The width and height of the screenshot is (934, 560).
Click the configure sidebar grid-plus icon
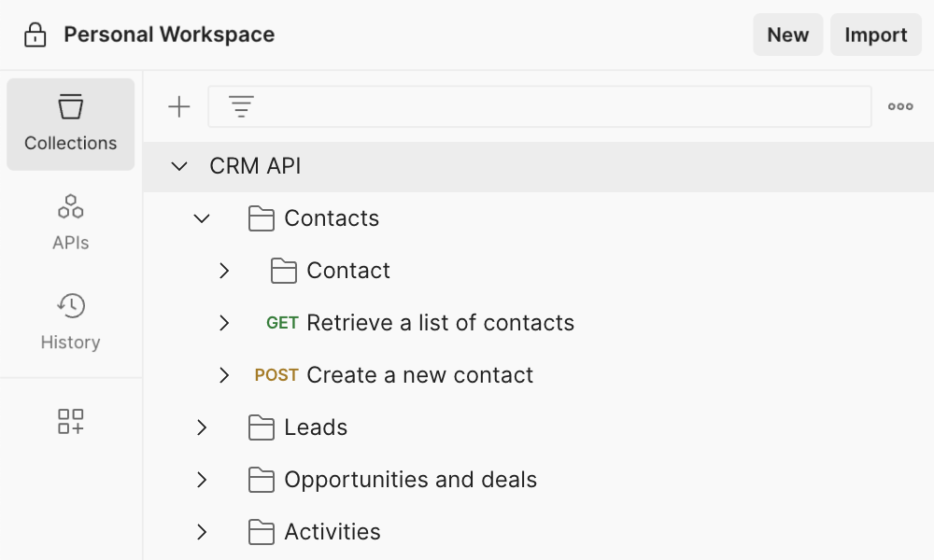pos(71,422)
